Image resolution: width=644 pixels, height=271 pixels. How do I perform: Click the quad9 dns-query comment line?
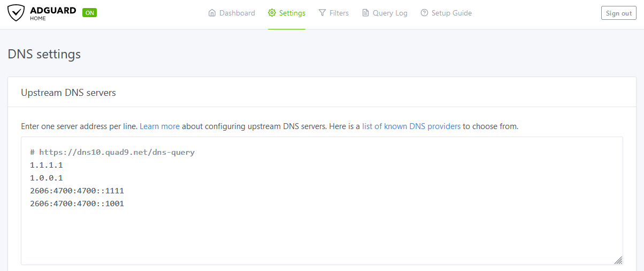112,152
